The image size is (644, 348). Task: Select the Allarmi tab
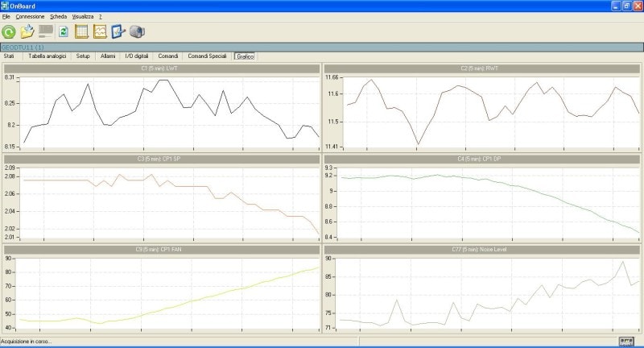click(108, 56)
